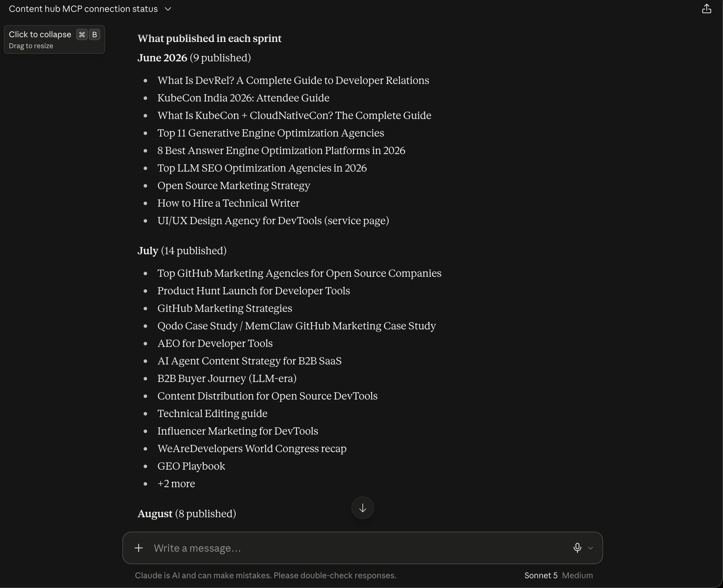Open the chevron beside the microphone
Screen dimensions: 723x588
tap(591, 548)
